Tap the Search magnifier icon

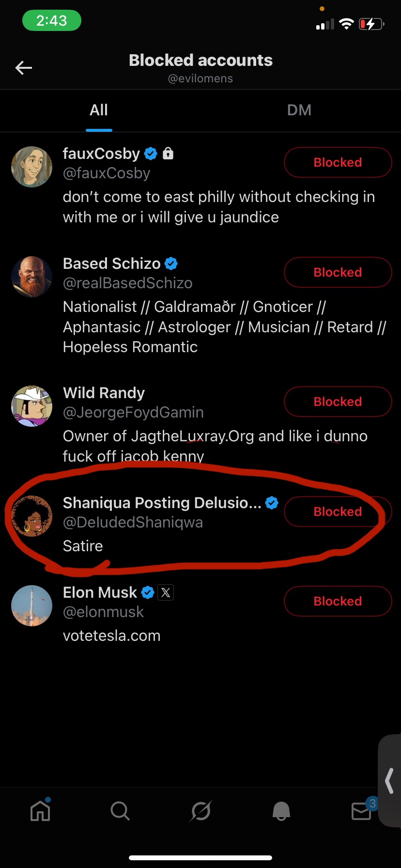(x=120, y=810)
